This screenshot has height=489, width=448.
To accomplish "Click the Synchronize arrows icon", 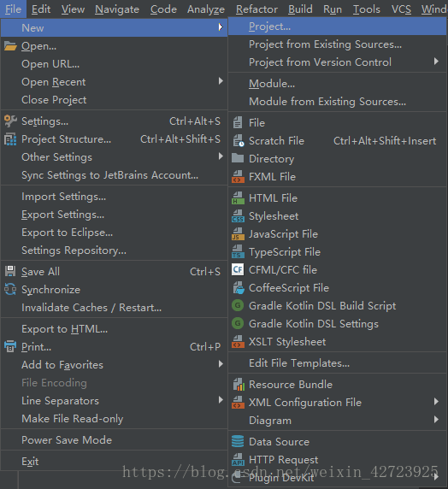I will click(x=10, y=290).
